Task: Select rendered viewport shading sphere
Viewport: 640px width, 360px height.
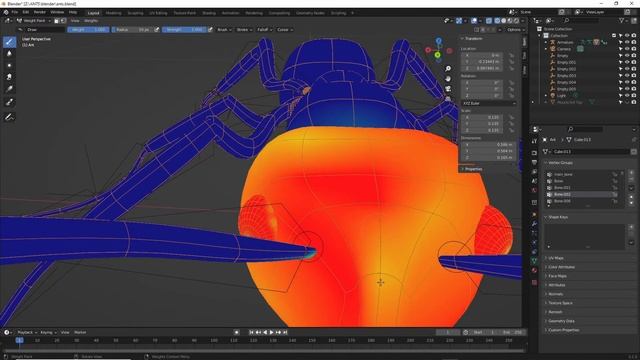Action: [x=516, y=20]
